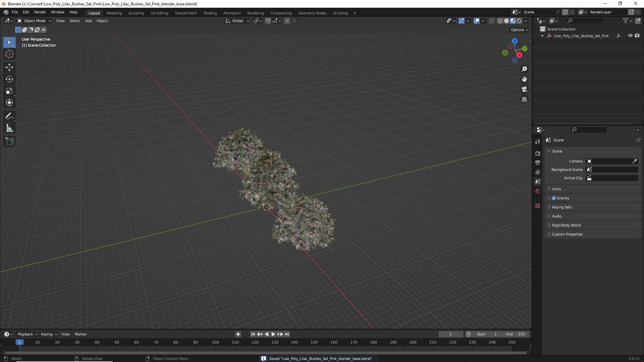Viewport: 644px width, 362px height.
Task: Switch to wireframe viewport shading
Action: pyautogui.click(x=500, y=21)
